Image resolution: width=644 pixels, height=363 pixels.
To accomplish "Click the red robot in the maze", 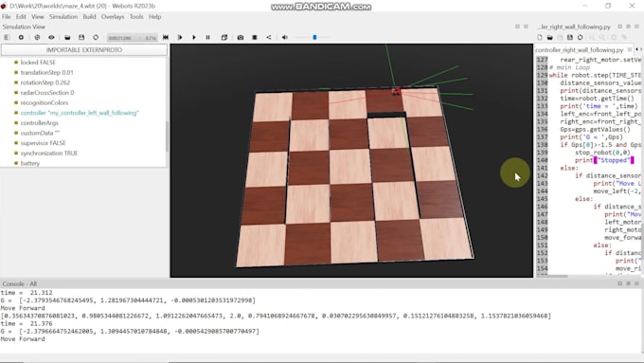I will (396, 91).
